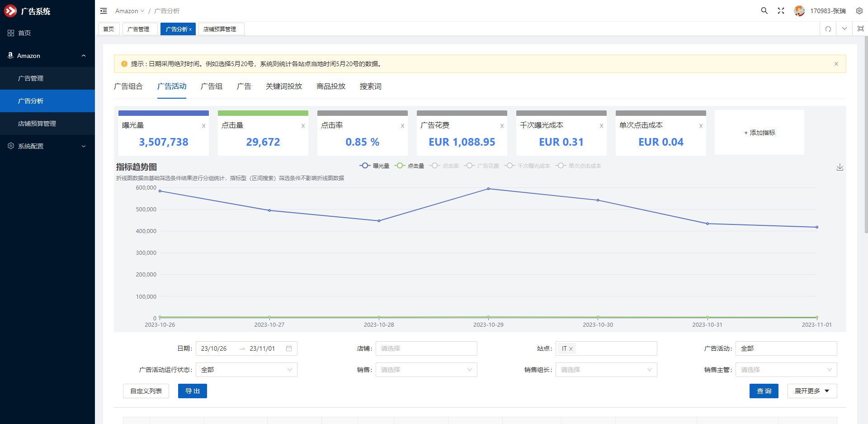868x424 pixels.
Task: Expand the 销售组长 dropdown
Action: pos(606,370)
